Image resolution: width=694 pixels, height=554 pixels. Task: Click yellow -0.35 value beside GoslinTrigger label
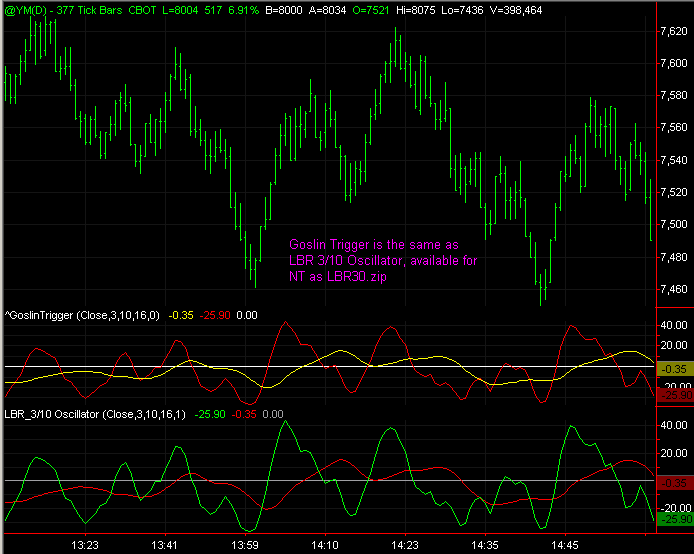(181, 315)
